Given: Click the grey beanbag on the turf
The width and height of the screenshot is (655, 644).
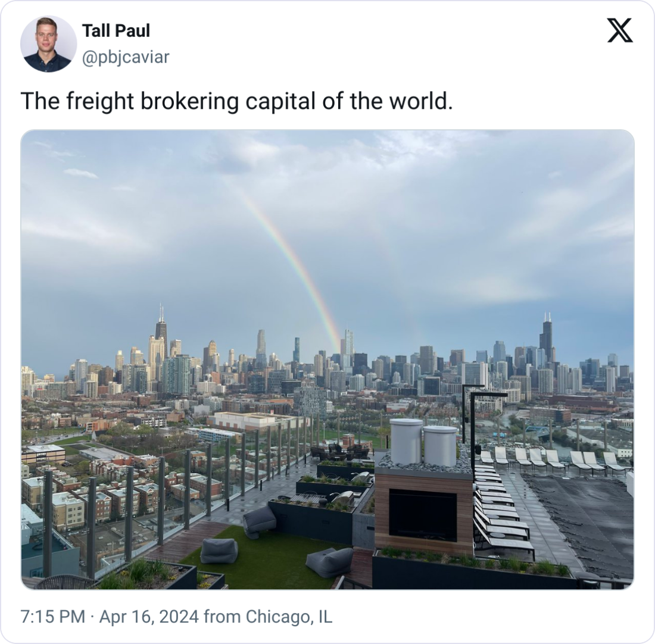Looking at the screenshot, I should [x=219, y=551].
